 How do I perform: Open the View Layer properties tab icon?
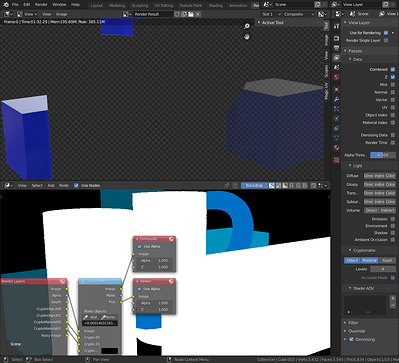[x=336, y=58]
